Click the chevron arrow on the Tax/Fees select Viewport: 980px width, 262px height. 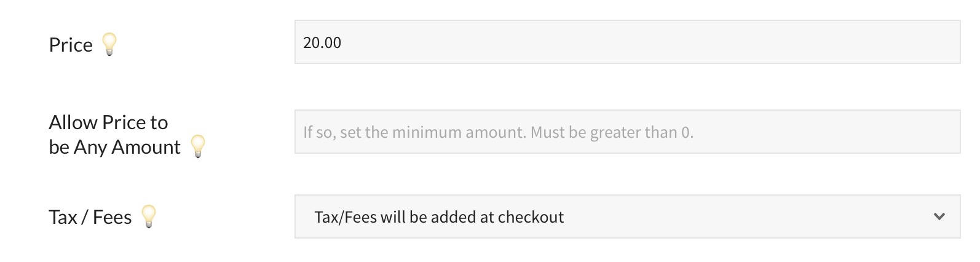[x=939, y=216]
